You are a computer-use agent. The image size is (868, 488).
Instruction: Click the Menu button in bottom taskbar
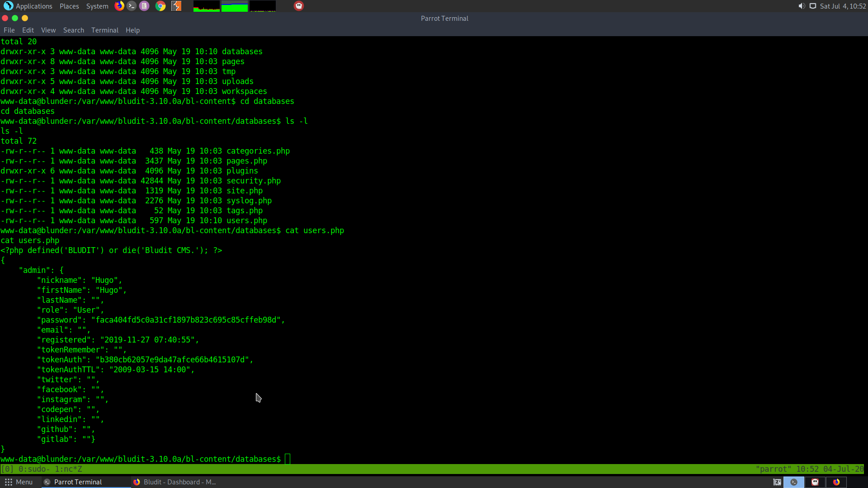tap(19, 482)
